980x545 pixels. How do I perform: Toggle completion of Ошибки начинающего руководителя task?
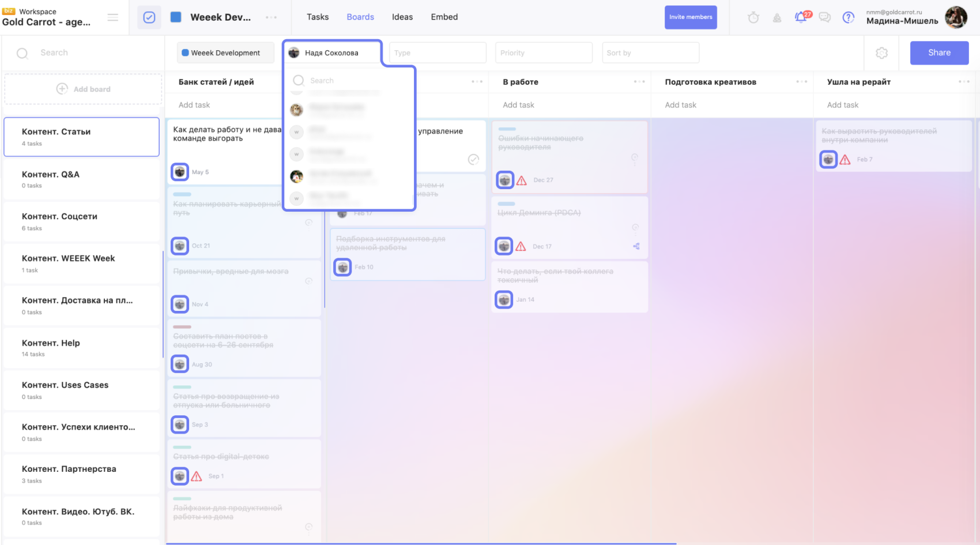(635, 157)
